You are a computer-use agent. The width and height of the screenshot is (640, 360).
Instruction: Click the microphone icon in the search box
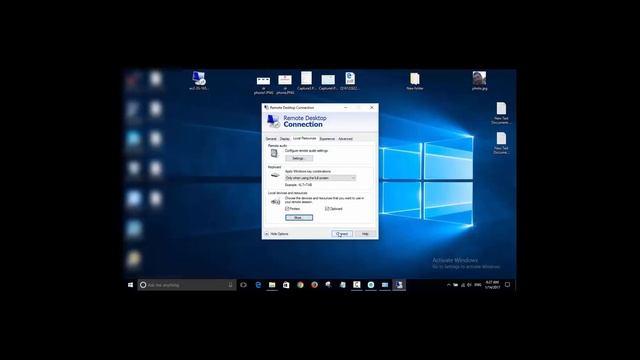tap(230, 285)
